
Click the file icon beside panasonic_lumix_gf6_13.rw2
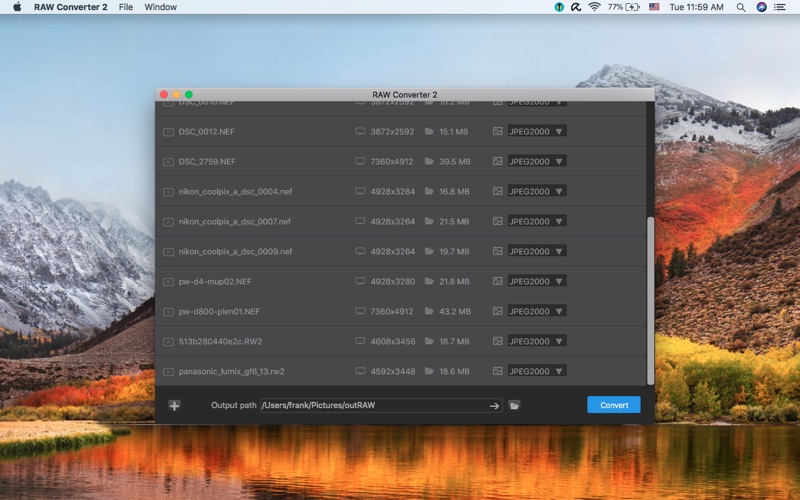[168, 371]
